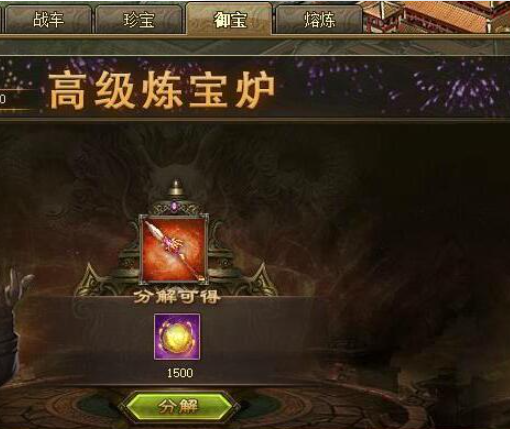Click the 高级炼宝炉 title banner
510x429 pixels.
161,90
